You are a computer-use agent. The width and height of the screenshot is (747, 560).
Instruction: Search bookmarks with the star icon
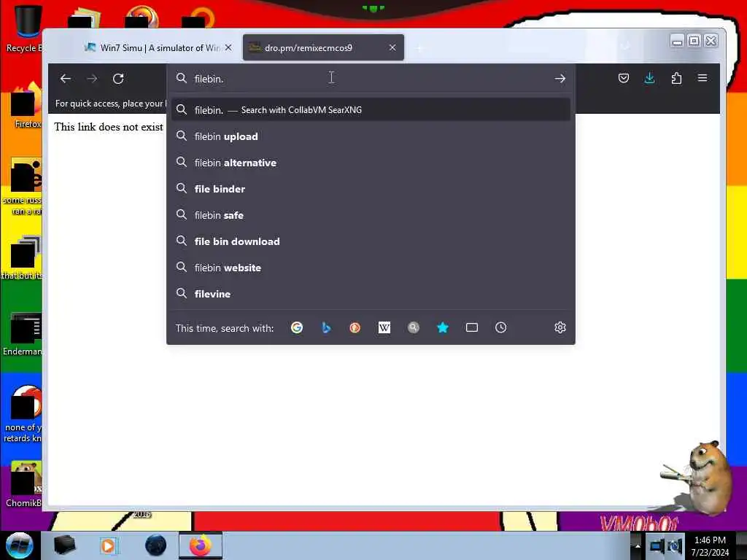[x=443, y=327]
